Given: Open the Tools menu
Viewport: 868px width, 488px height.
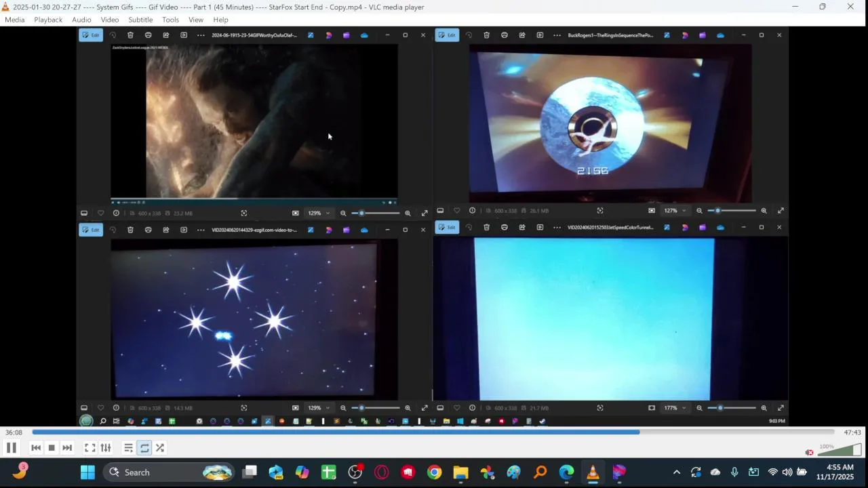Looking at the screenshot, I should [x=170, y=20].
